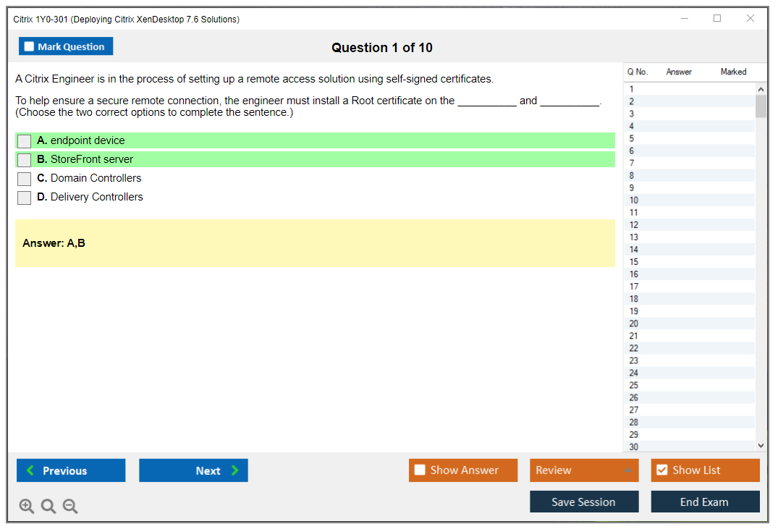Check option B StoreFront server
Screen dimensions: 778x532
[24, 160]
